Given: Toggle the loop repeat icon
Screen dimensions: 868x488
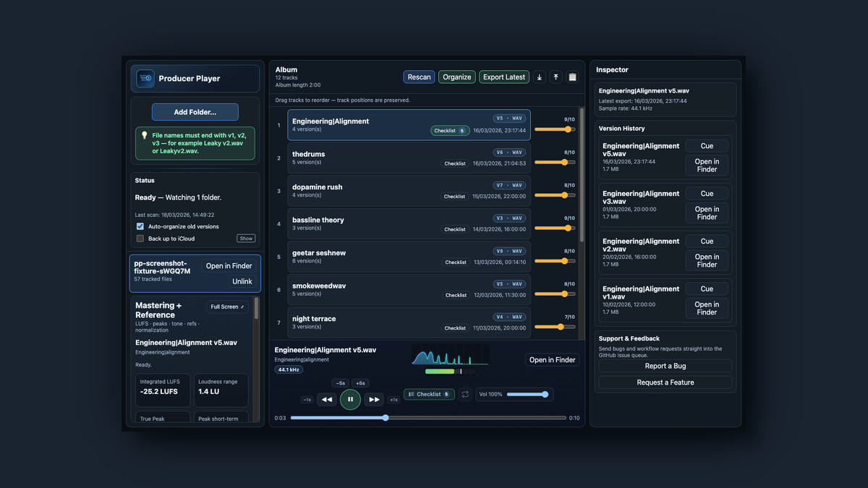Looking at the screenshot, I should tap(465, 395).
